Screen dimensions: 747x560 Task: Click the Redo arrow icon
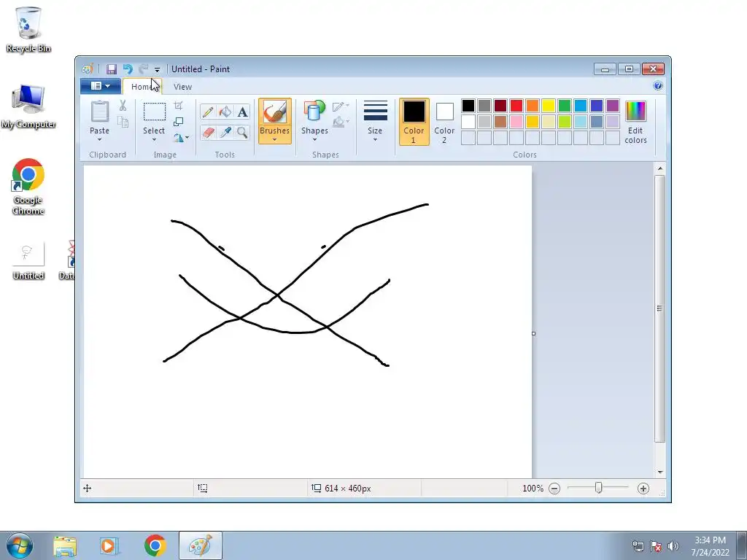tap(143, 69)
